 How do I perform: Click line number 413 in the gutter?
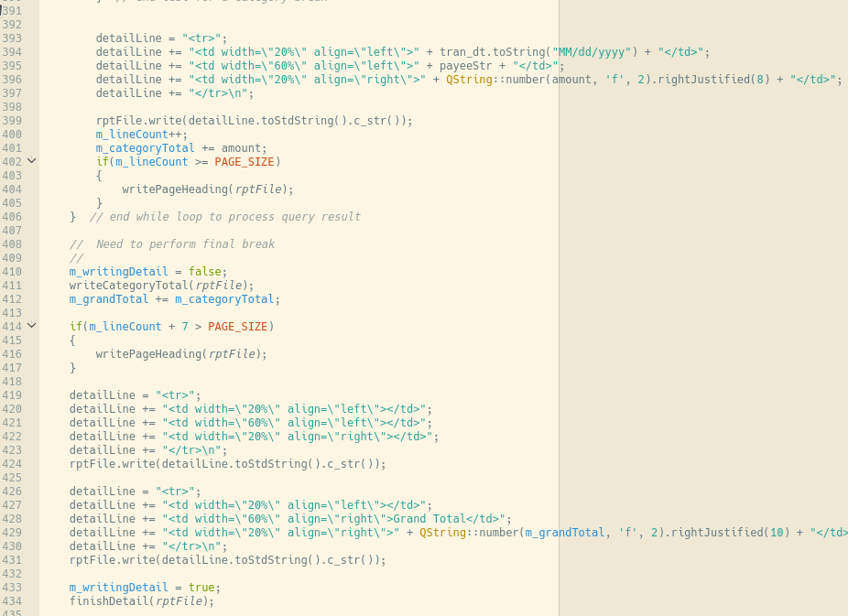12,313
